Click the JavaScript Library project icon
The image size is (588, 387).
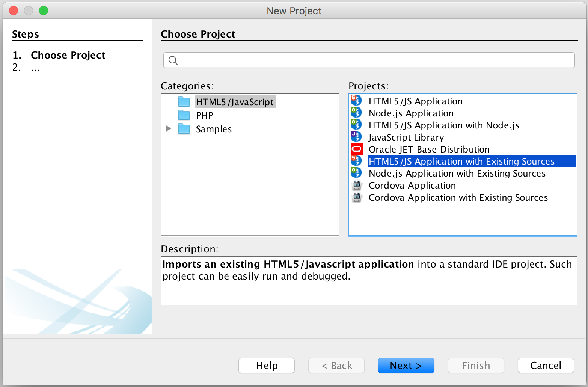pos(356,136)
